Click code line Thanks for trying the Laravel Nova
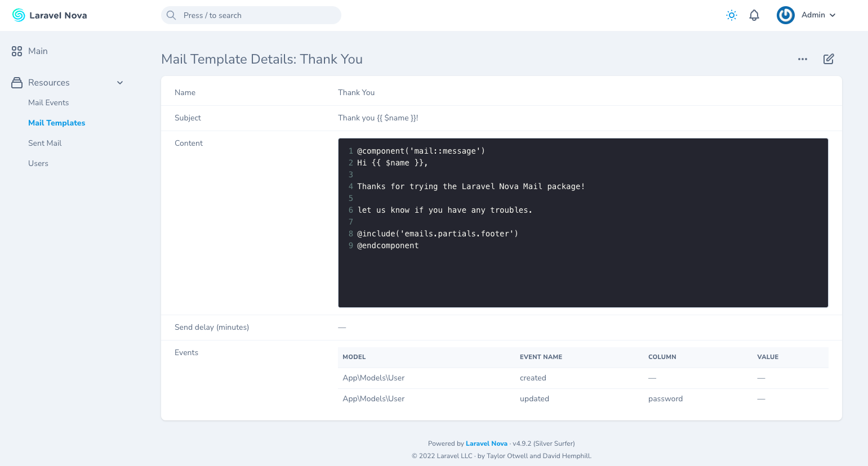868x466 pixels. (471, 186)
